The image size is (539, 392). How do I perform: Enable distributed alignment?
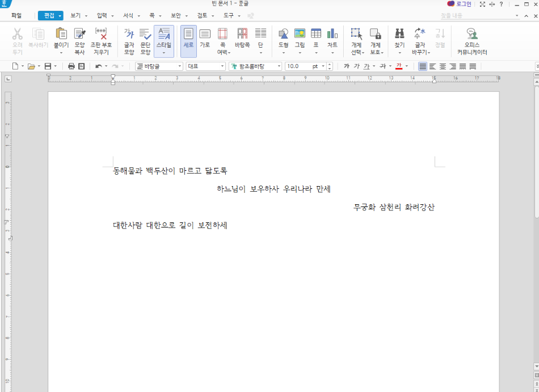462,66
